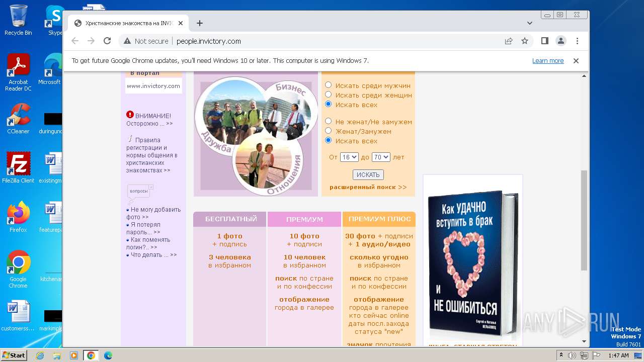Image resolution: width=644 pixels, height=362 pixels.
Task: Click the Chrome forward arrow
Action: (91, 41)
